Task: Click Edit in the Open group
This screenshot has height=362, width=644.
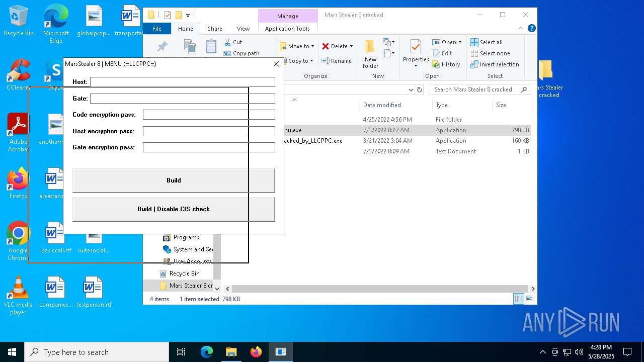Action: [442, 53]
